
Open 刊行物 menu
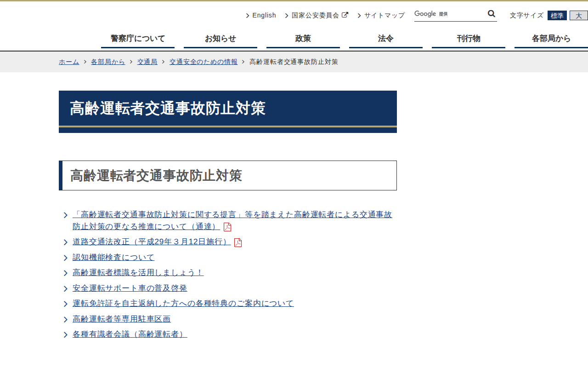tap(469, 39)
